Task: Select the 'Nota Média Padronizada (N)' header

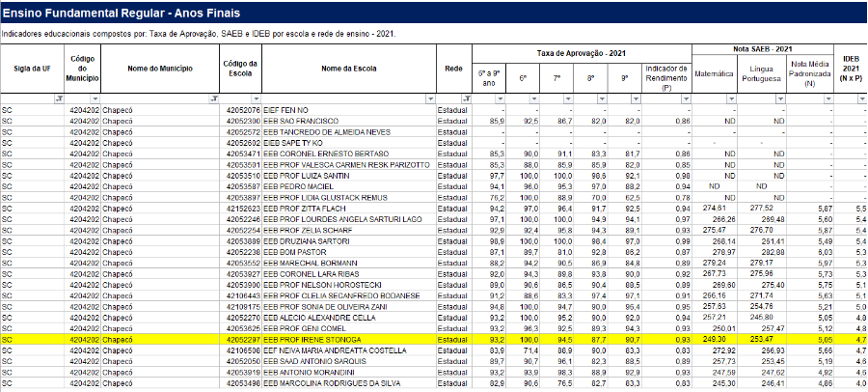Action: (809, 73)
